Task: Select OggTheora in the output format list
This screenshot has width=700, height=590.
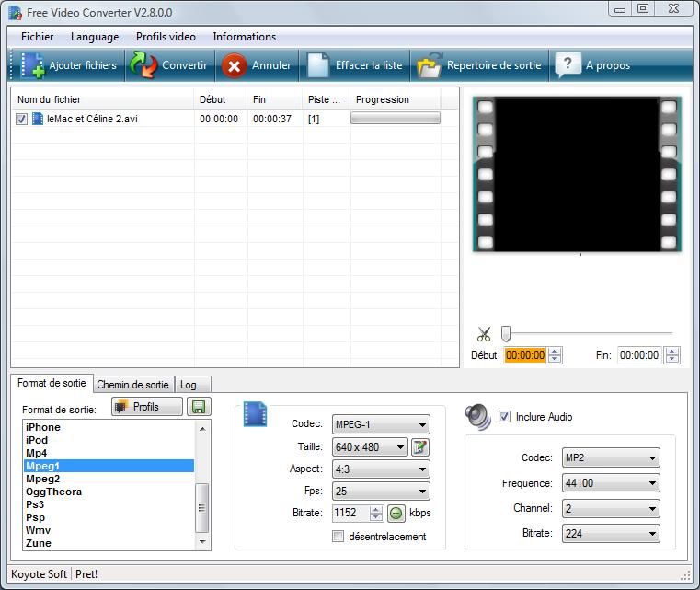Action: 53,492
